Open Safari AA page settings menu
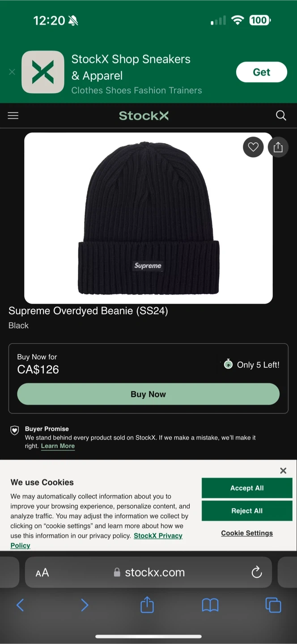 pos(42,572)
